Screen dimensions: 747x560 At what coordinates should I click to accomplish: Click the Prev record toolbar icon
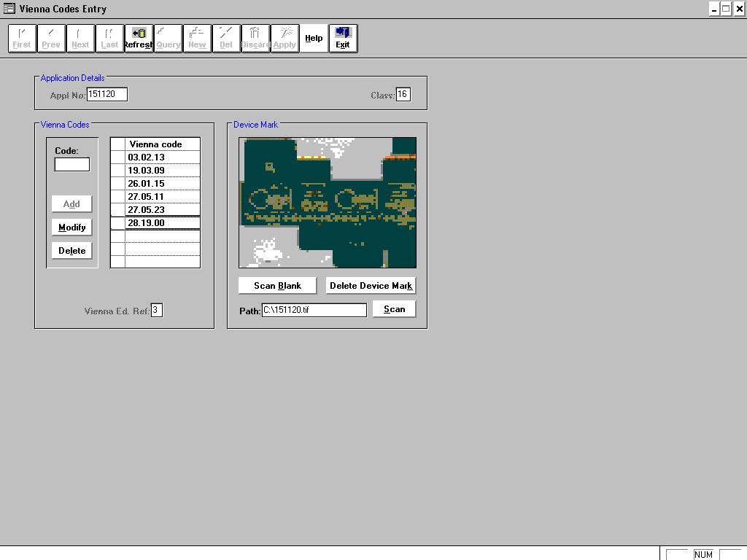click(51, 38)
